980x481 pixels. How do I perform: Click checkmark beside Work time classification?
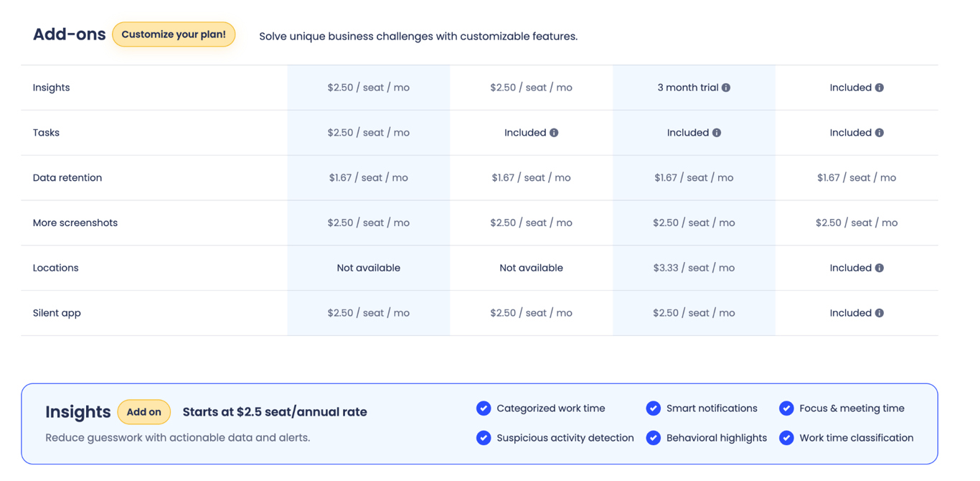point(786,438)
